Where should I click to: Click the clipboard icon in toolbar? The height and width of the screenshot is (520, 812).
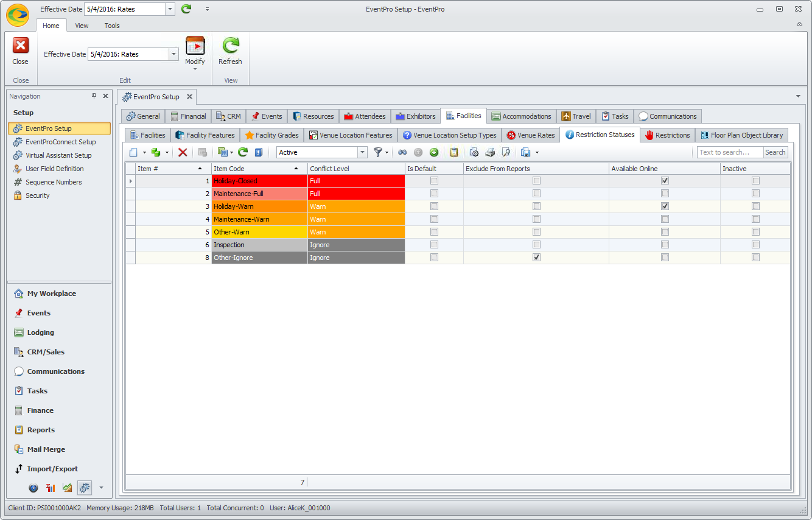click(x=453, y=152)
